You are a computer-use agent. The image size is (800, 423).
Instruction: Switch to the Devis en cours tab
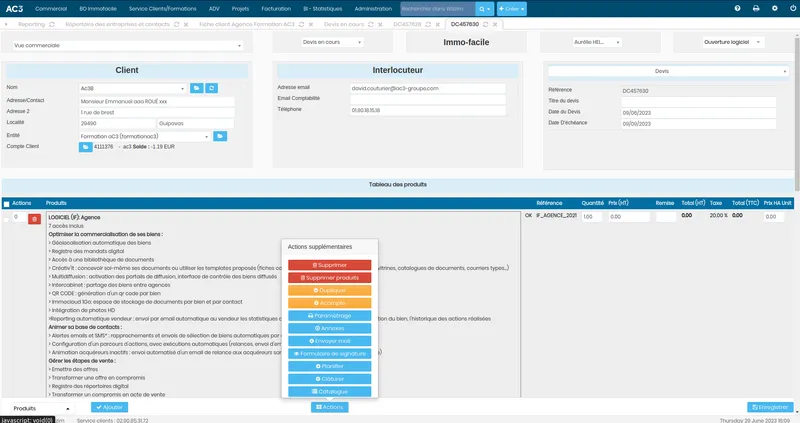point(344,24)
